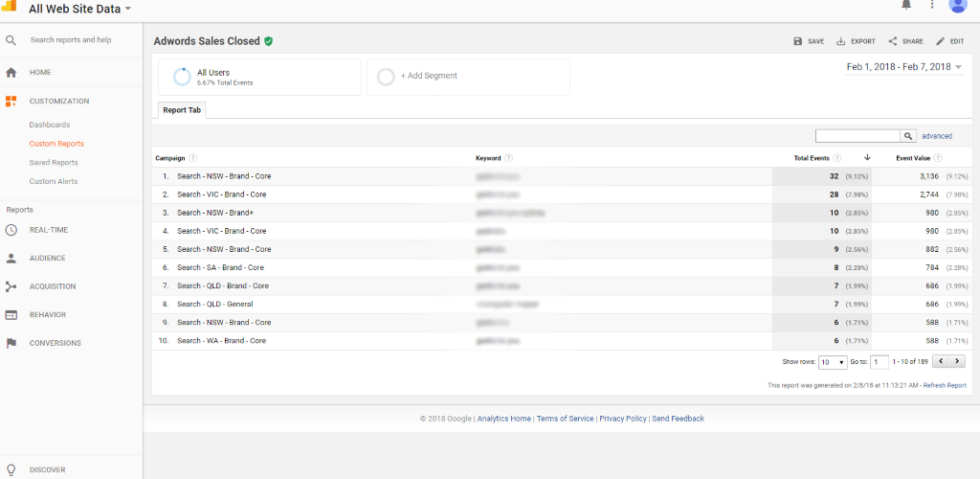This screenshot has width=980, height=479.
Task: Open the All Web Site Data dropdown
Action: click(80, 9)
